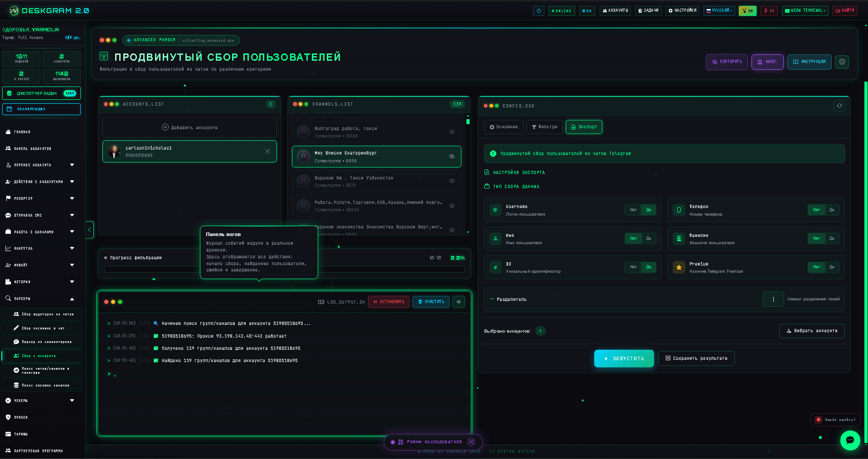868x459 pixels.
Task: Open Сбор пишущих в чат parser
Action: click(x=42, y=328)
